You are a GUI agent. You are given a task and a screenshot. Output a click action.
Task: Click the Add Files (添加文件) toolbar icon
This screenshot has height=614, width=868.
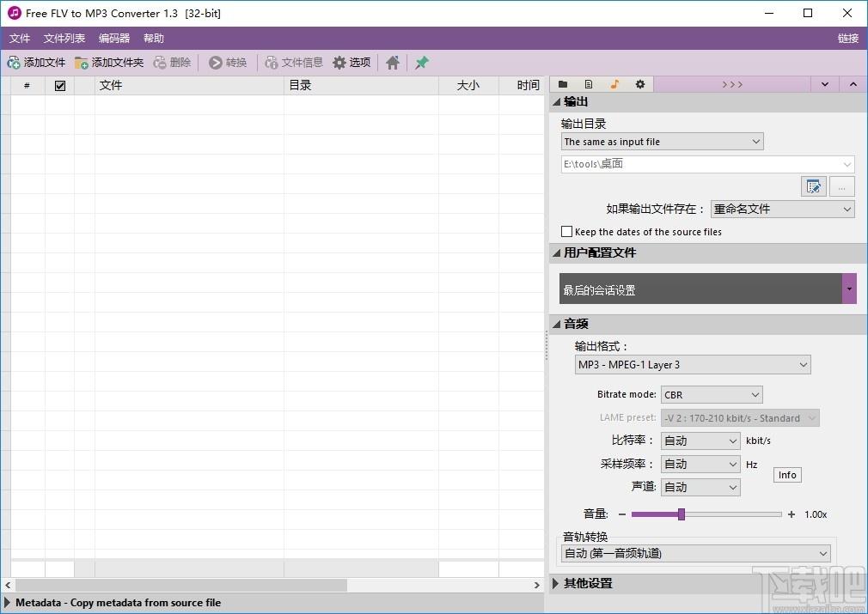15,63
